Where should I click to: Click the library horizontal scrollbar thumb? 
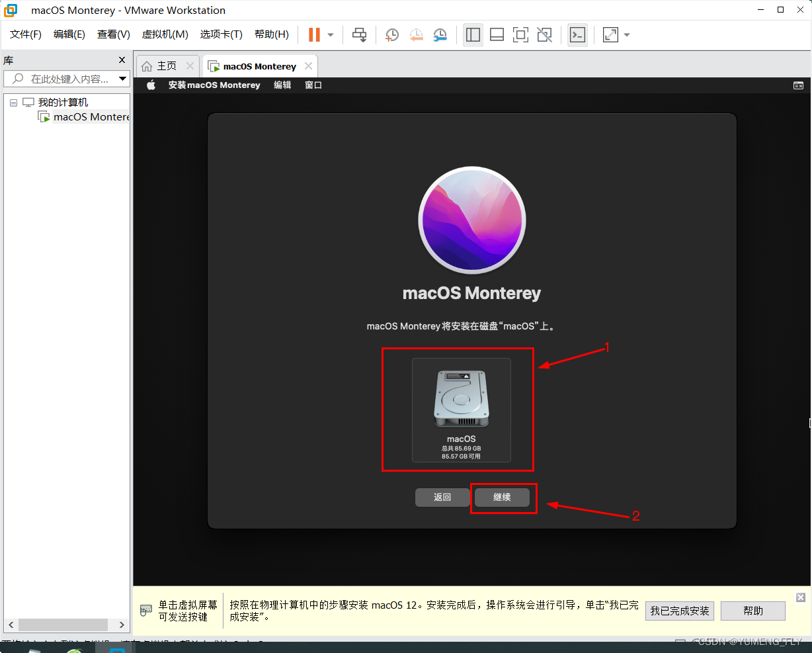[x=63, y=625]
